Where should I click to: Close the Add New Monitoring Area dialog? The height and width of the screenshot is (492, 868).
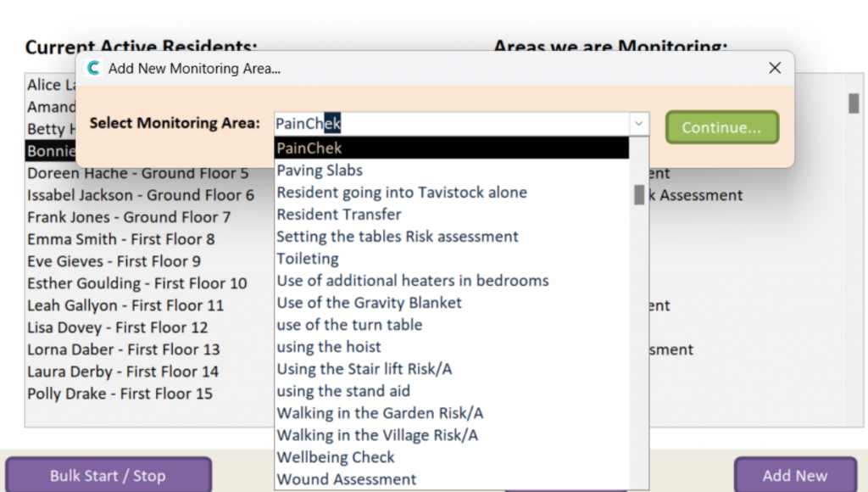tap(774, 68)
